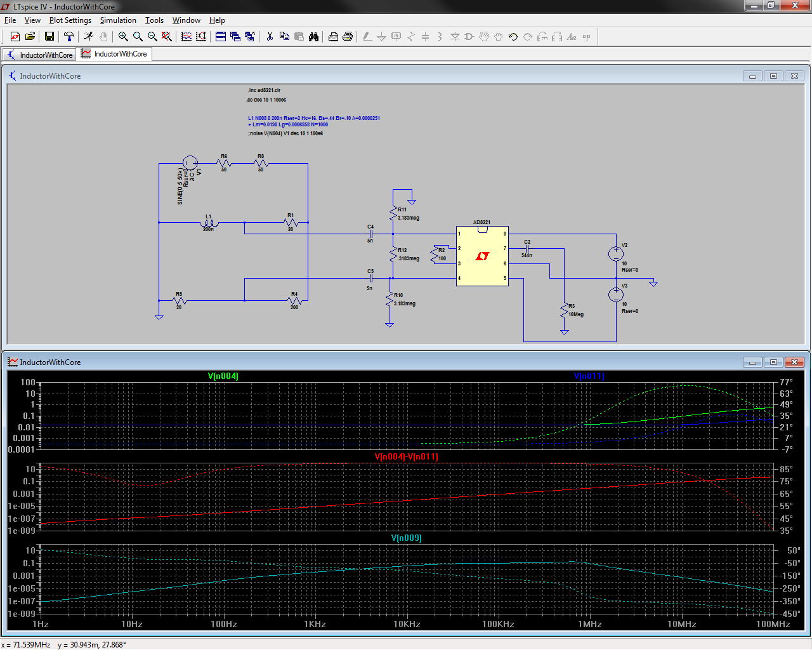
Task: Click the Close All Windows icon
Action: [x=250, y=37]
